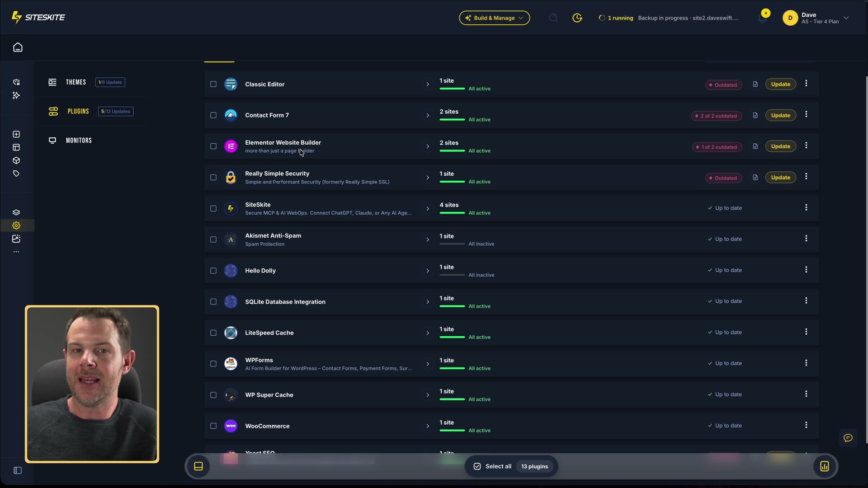Viewport: 868px width, 488px height.
Task: Expand the Really Simple Security row chevron
Action: point(428,178)
